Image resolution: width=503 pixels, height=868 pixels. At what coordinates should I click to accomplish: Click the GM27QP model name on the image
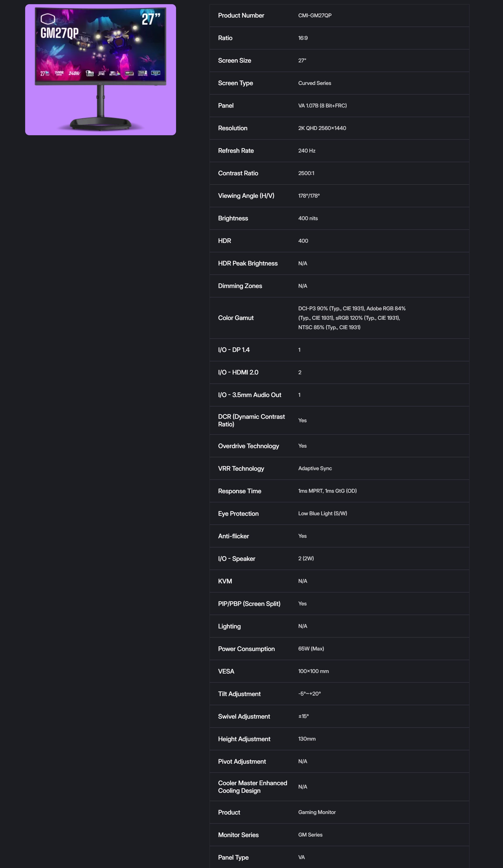pyautogui.click(x=59, y=33)
